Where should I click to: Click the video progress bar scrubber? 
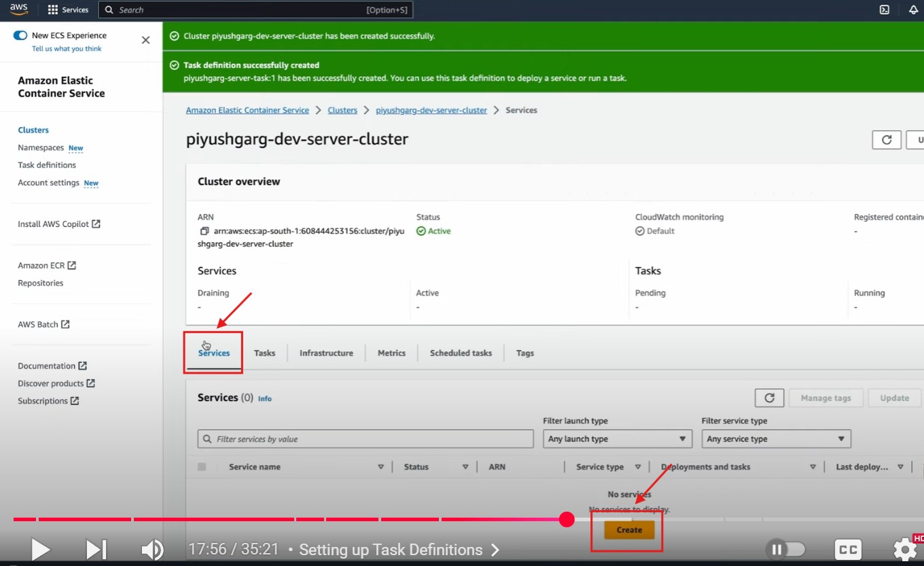point(567,520)
